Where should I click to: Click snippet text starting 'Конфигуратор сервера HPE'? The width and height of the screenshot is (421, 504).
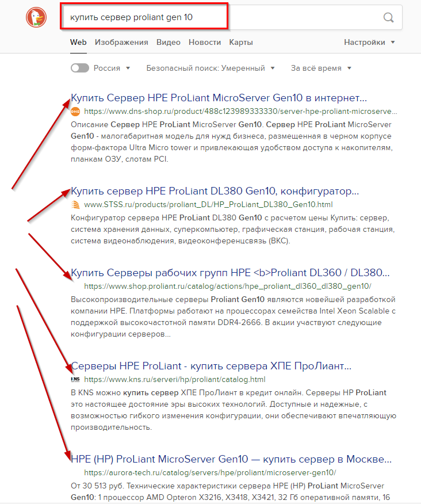coord(233,230)
